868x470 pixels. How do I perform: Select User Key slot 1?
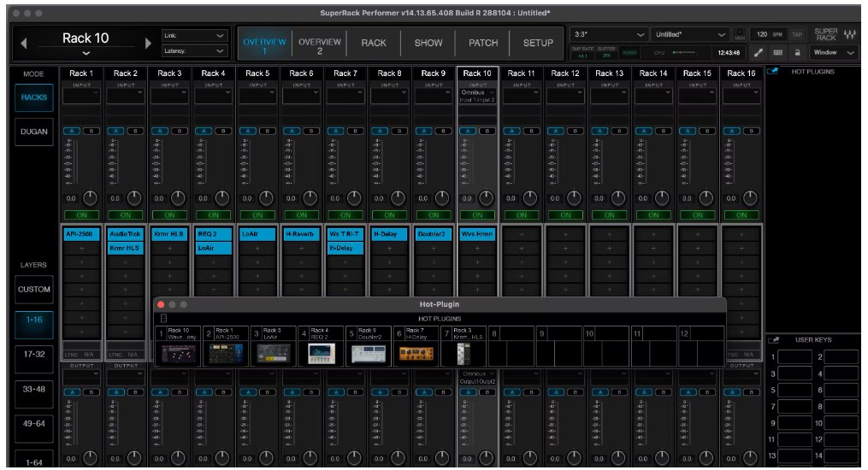(x=795, y=357)
